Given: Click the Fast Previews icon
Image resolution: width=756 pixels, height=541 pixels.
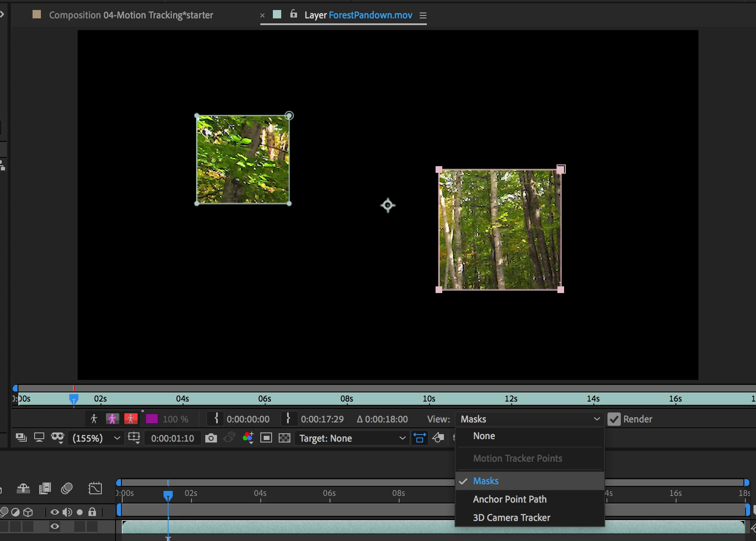Looking at the screenshot, I should 438,438.
